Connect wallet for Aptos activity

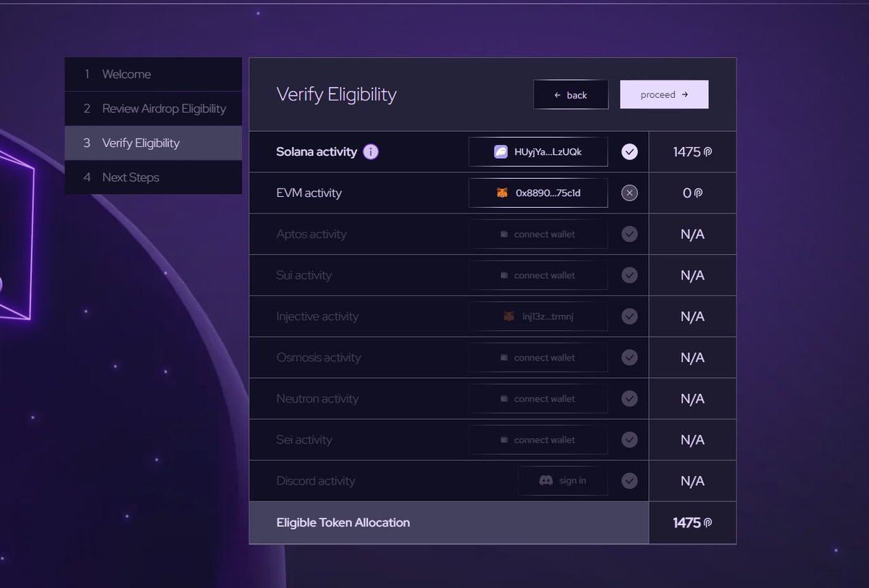tap(538, 235)
